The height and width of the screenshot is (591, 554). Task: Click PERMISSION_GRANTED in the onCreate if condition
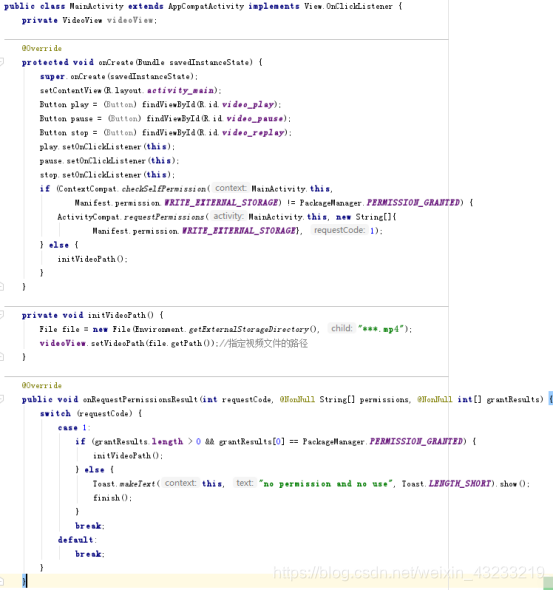[413, 203]
